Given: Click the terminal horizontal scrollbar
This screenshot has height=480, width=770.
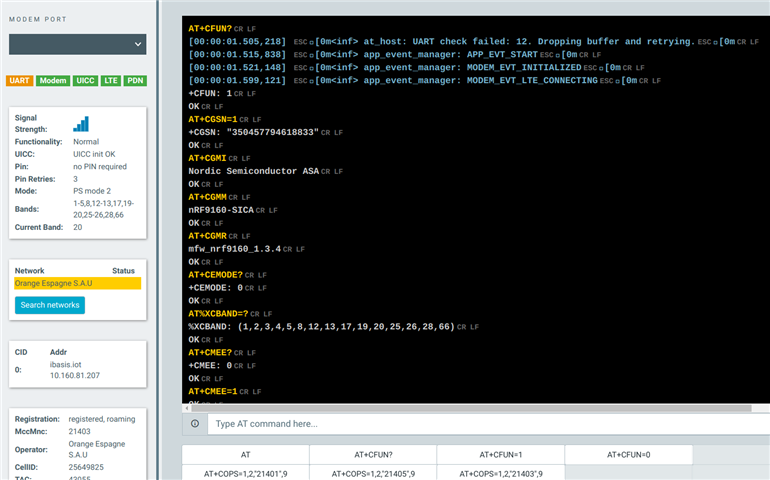Looking at the screenshot, I should pos(476,408).
